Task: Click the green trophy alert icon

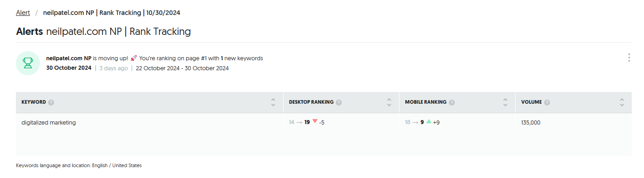Action: tap(28, 63)
